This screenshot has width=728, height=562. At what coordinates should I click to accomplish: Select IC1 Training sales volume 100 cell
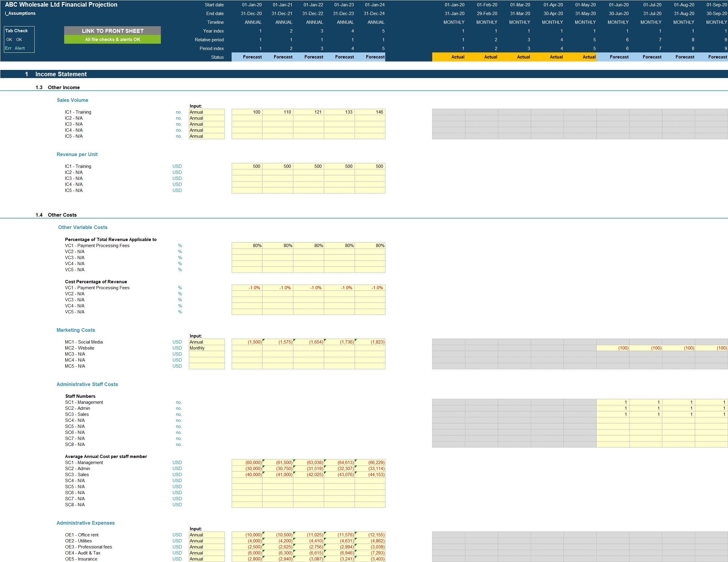247,112
